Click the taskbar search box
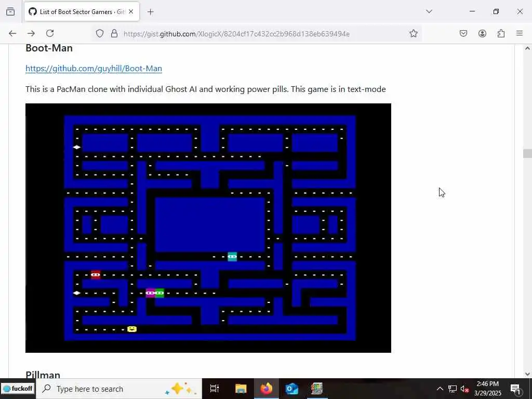Screen dimensions: 532x399 tap(118, 389)
